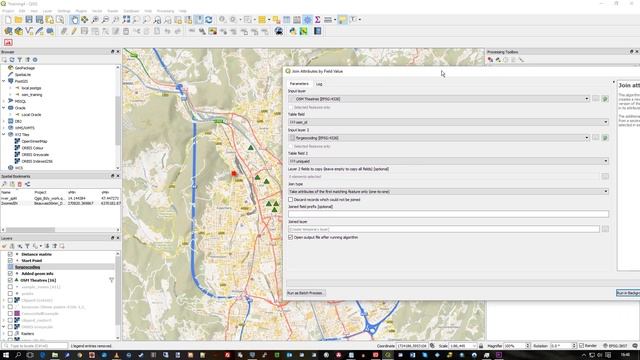Click the Open Attribute Table icon
Viewport: 640px width, 360px height.
[x=287, y=20]
